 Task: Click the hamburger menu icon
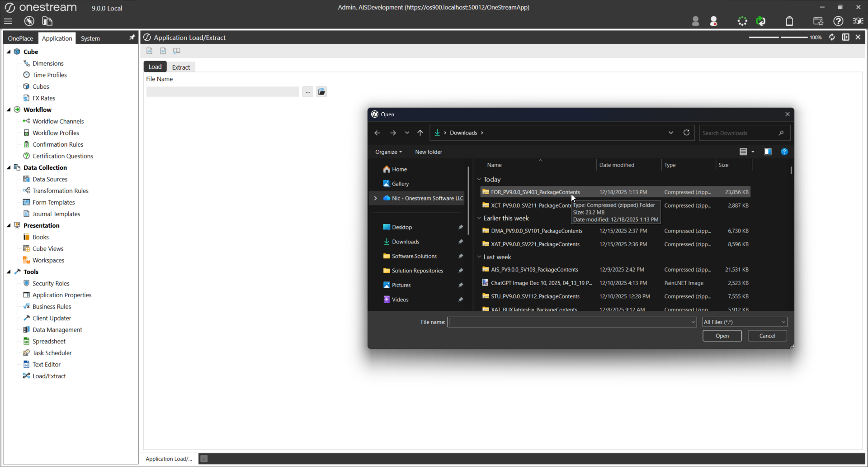(x=8, y=21)
